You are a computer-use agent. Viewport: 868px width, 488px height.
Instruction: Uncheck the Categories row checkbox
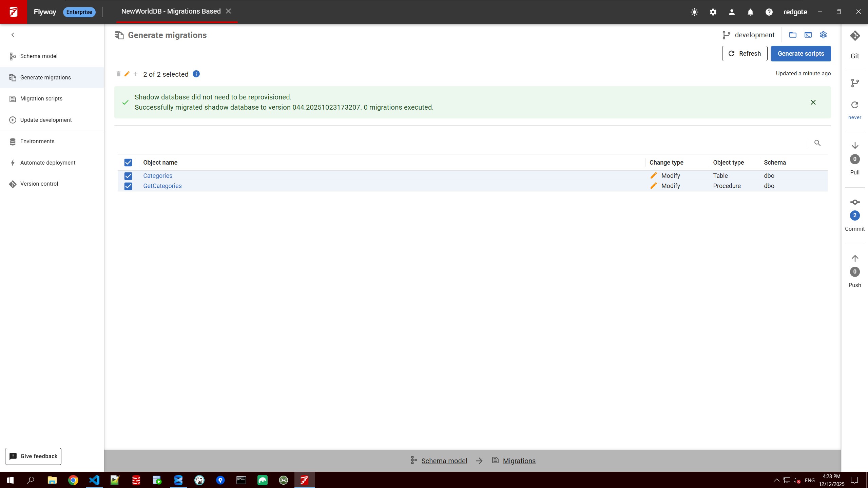coord(128,176)
